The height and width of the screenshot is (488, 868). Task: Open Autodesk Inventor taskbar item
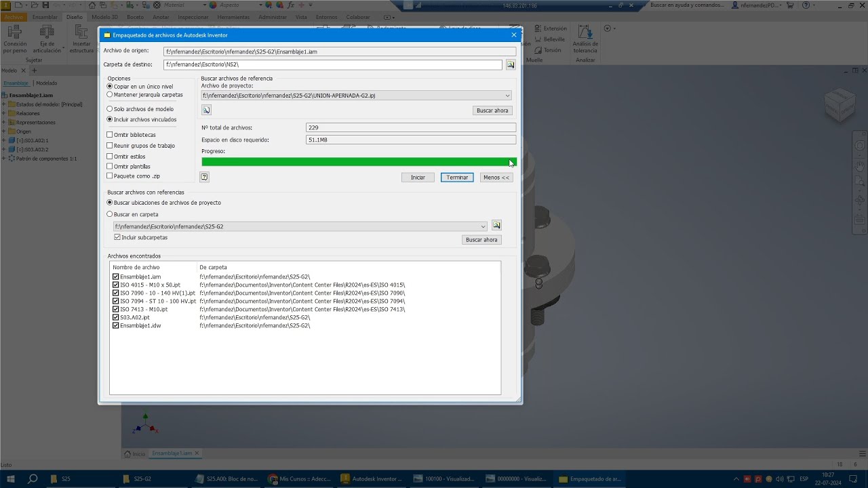click(x=372, y=479)
